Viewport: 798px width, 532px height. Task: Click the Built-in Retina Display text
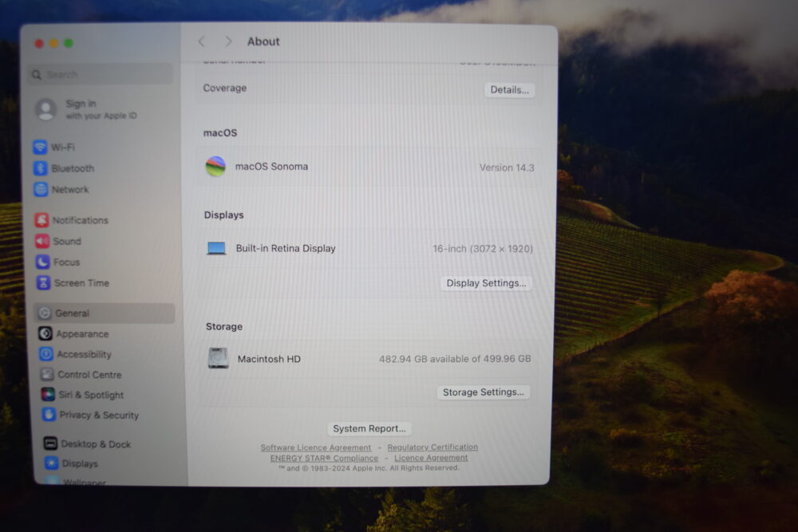pos(286,248)
